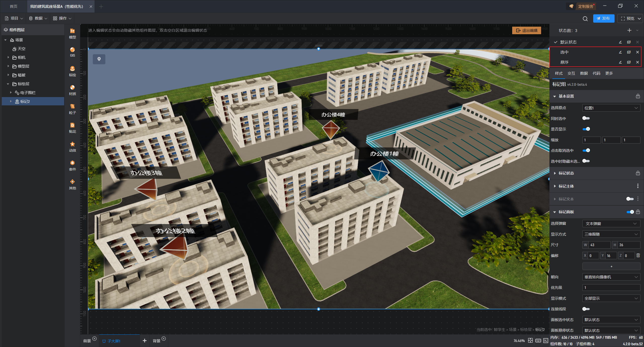The width and height of the screenshot is (644, 347).
Task: Delete the 选中 state with X
Action: click(637, 52)
